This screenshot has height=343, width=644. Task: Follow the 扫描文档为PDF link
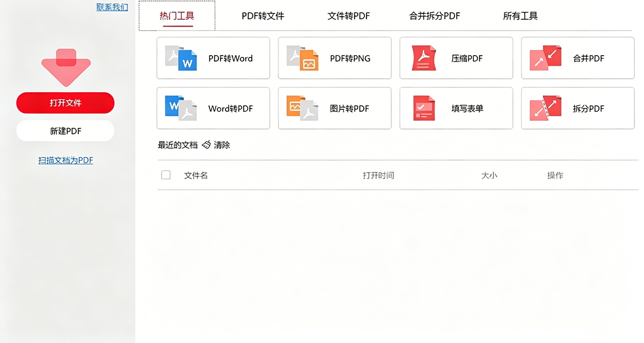(x=65, y=160)
